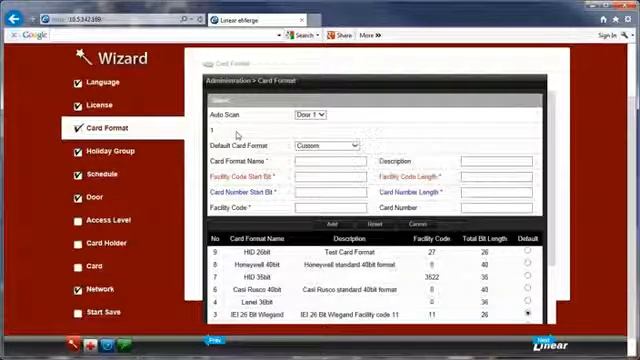Click the Facility Code Length input field
The height and width of the screenshot is (360, 640).
coord(497,177)
